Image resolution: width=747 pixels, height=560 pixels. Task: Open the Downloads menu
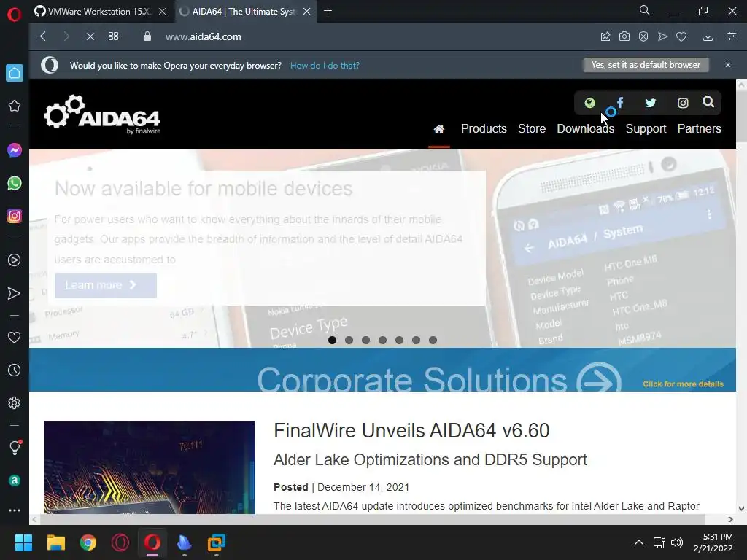coord(586,128)
